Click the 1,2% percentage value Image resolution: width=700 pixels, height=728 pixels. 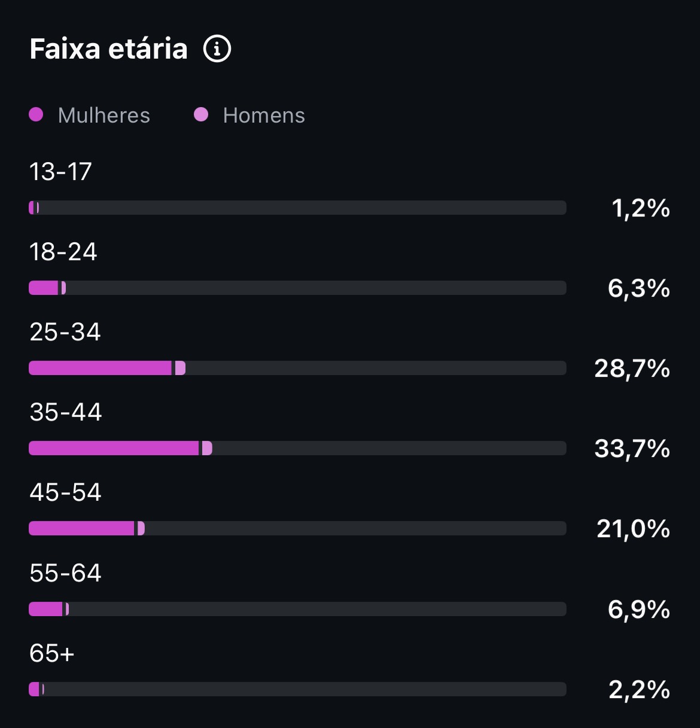[x=641, y=209]
